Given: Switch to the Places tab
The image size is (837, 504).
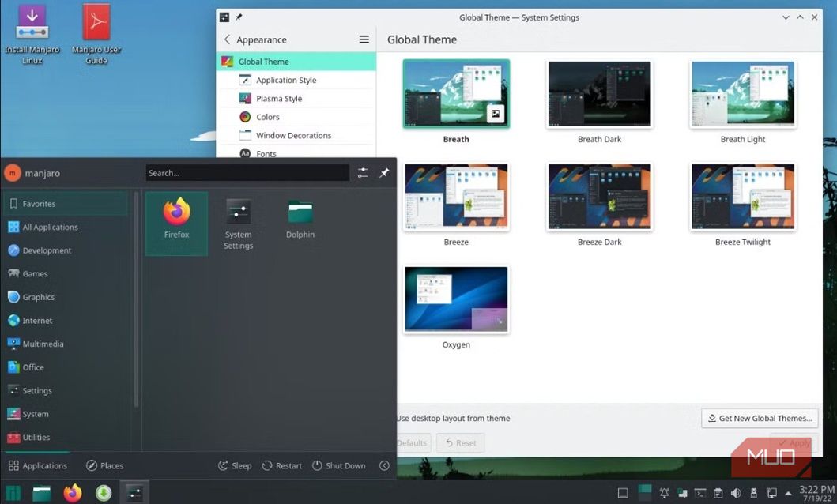Looking at the screenshot, I should [104, 465].
